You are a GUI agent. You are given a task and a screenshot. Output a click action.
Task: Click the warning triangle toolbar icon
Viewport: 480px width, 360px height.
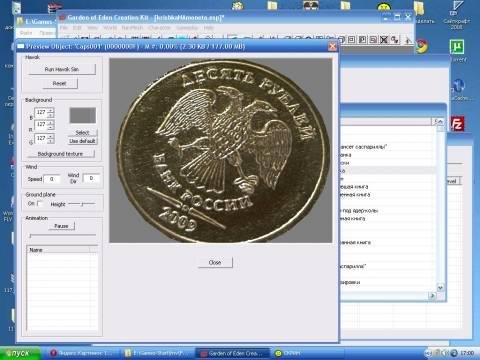(408, 40)
